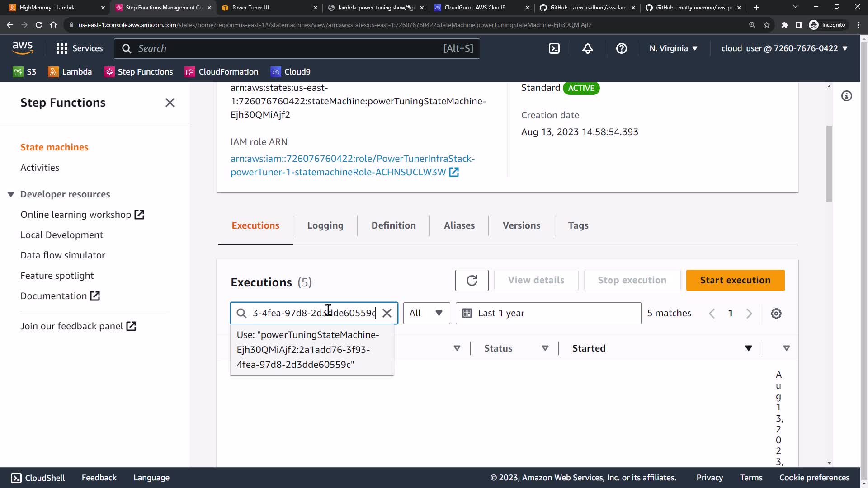The image size is (868, 488).
Task: Collapse the Developer resources section
Action: pos(11,194)
